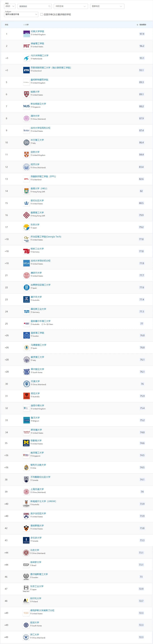
Task: Expand the 洲际区域 region dropdown
Action: pyautogui.click(x=71, y=6)
